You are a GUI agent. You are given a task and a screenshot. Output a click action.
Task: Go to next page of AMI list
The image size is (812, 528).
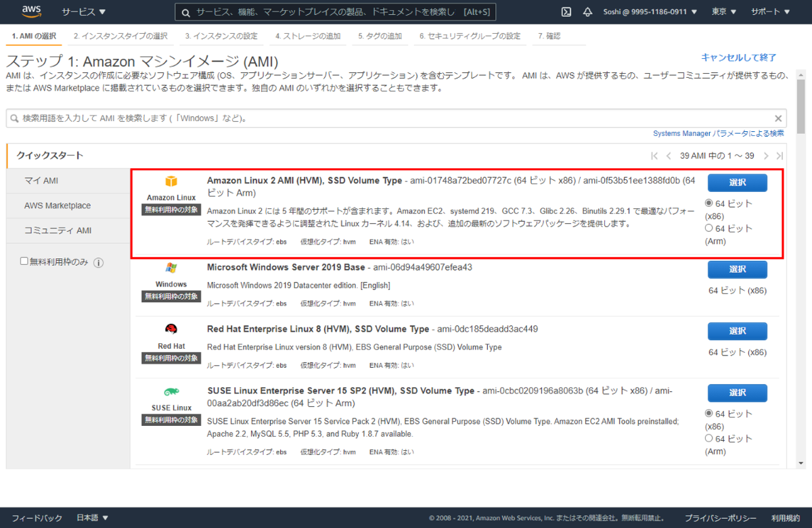coord(766,155)
